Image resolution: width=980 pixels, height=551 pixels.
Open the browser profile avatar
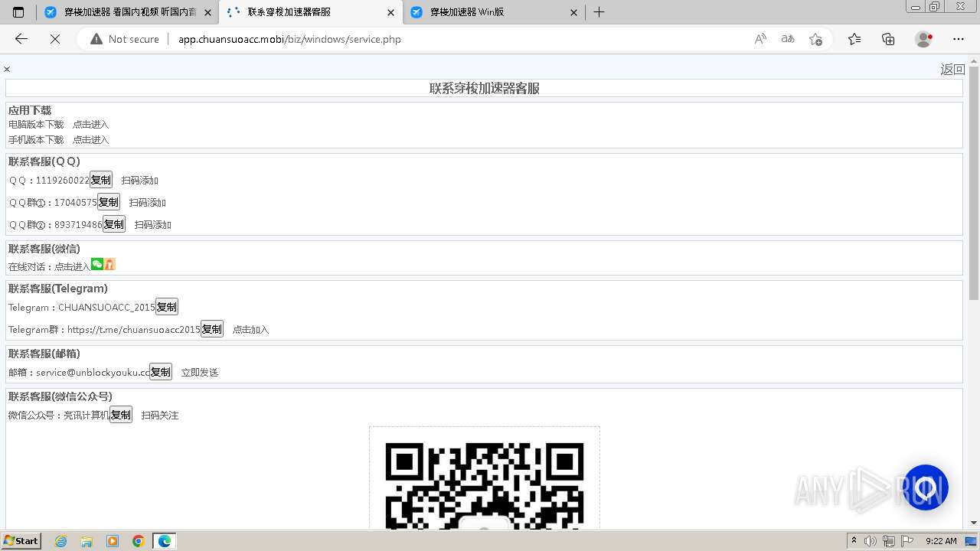coord(923,39)
